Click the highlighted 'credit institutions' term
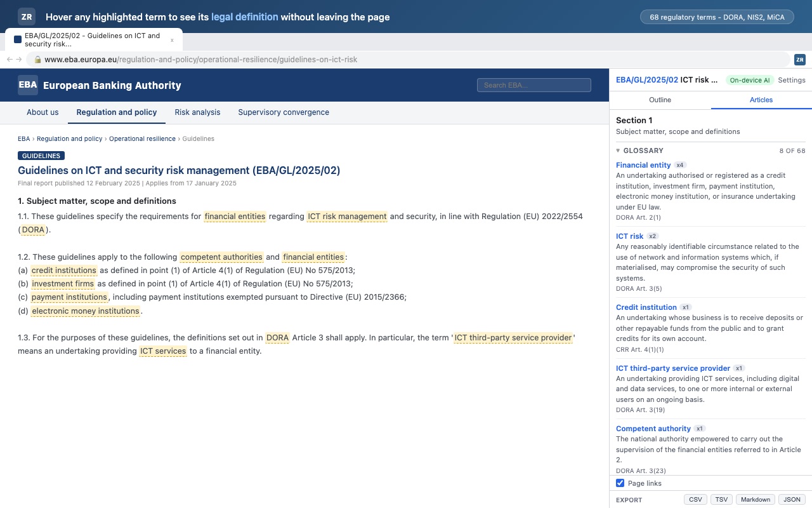Screen dimensions: 812x508 (x=64, y=271)
